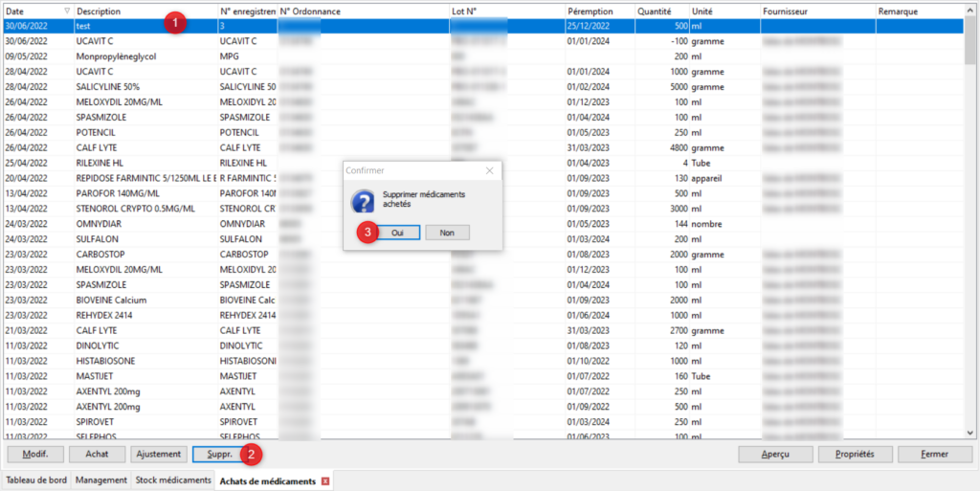Click the sort arrow in Date column header
This screenshot has height=491, width=980.
[x=66, y=11]
